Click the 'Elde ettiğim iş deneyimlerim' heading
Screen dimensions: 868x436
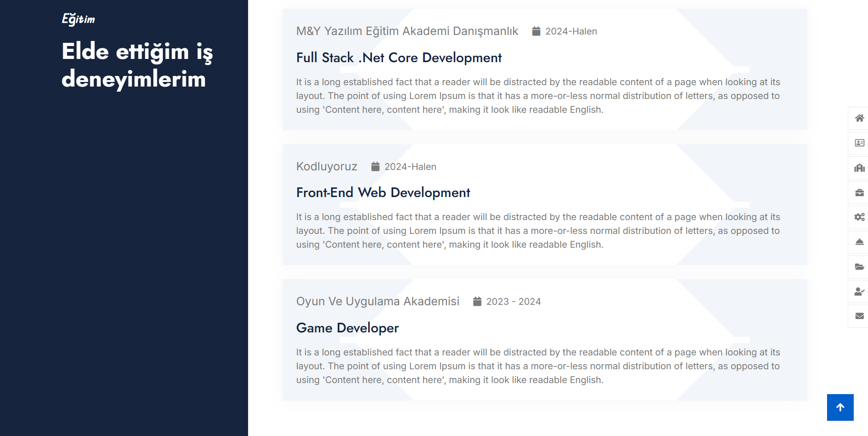137,65
